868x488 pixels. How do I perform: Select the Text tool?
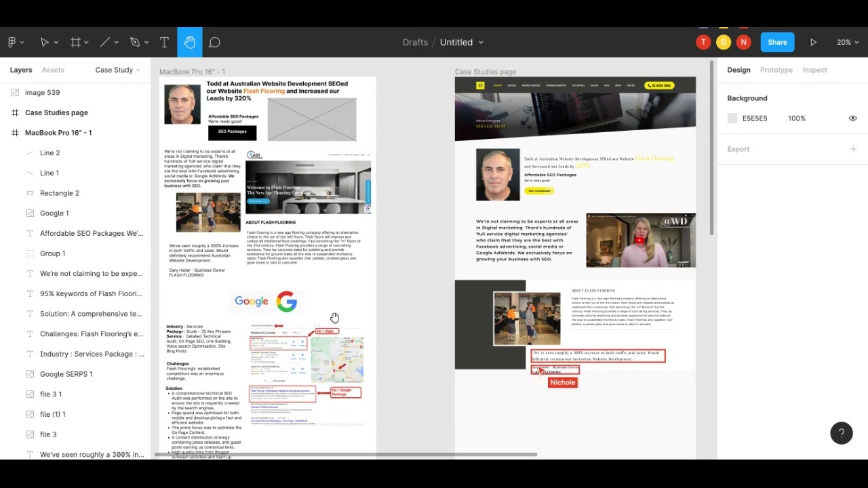coord(164,42)
